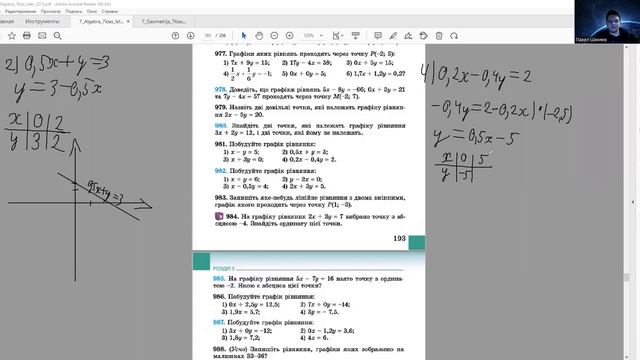640x360 pixels.
Task: Go to next page arrow
Action: 191,36
